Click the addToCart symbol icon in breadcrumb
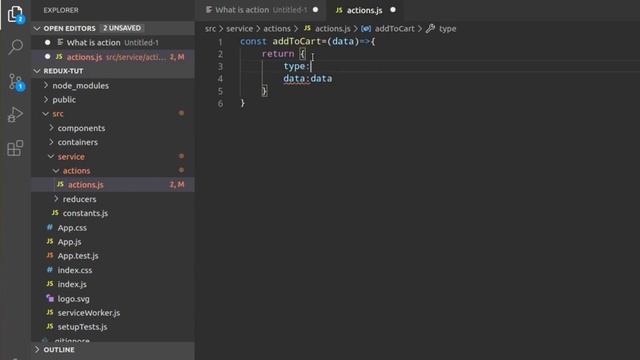This screenshot has height=360, width=640. [x=366, y=29]
